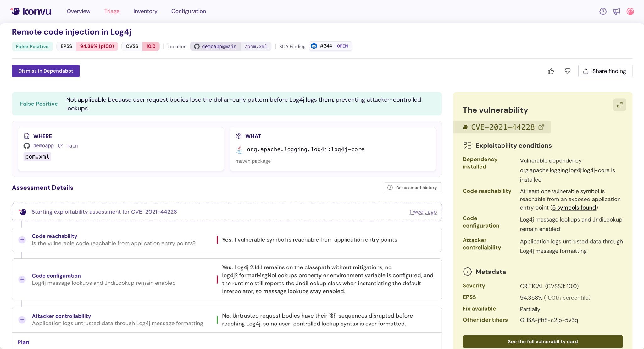This screenshot has width=644, height=349.
Task: Open the 5 symbols found link
Action: click(574, 208)
